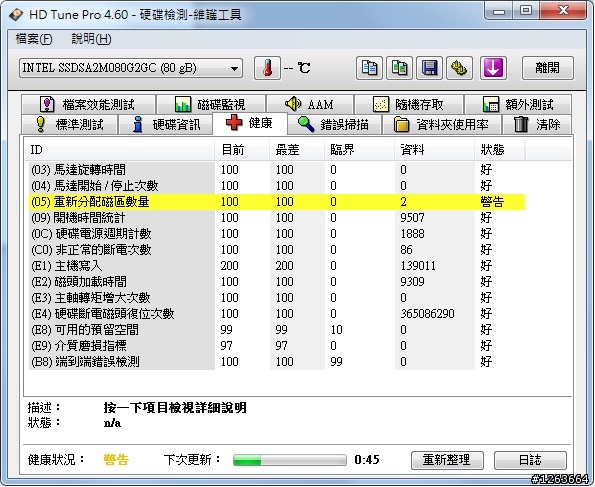Click the 目前 column header

[x=242, y=150]
